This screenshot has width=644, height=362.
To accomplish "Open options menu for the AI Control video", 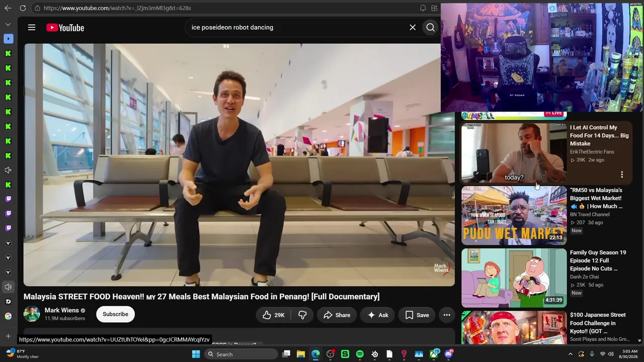I will point(622,174).
